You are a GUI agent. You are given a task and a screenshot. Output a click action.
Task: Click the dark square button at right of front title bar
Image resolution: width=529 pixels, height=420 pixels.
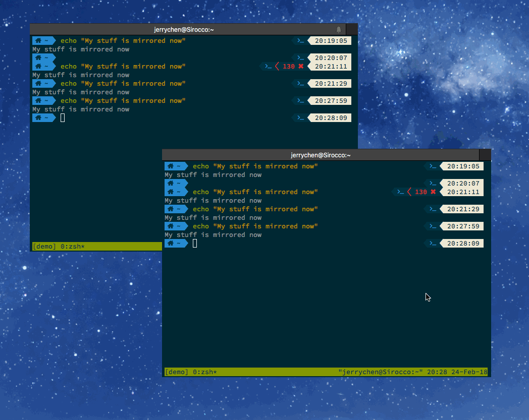point(485,155)
